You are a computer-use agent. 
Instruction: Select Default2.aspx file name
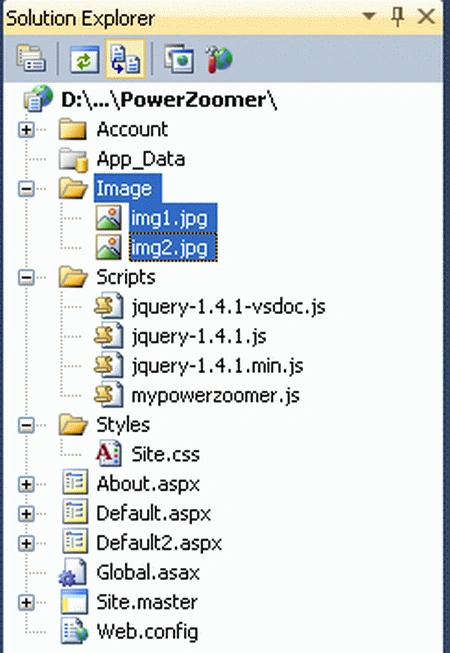[159, 543]
